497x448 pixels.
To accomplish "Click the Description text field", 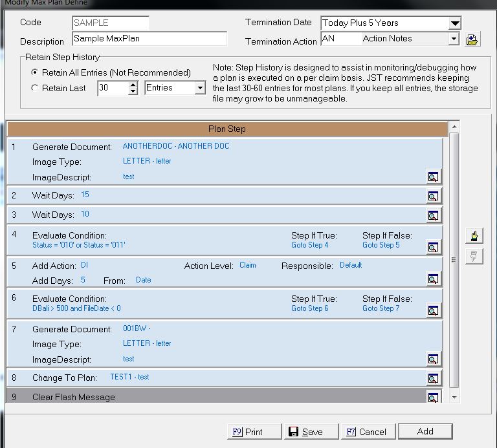I will [x=149, y=39].
